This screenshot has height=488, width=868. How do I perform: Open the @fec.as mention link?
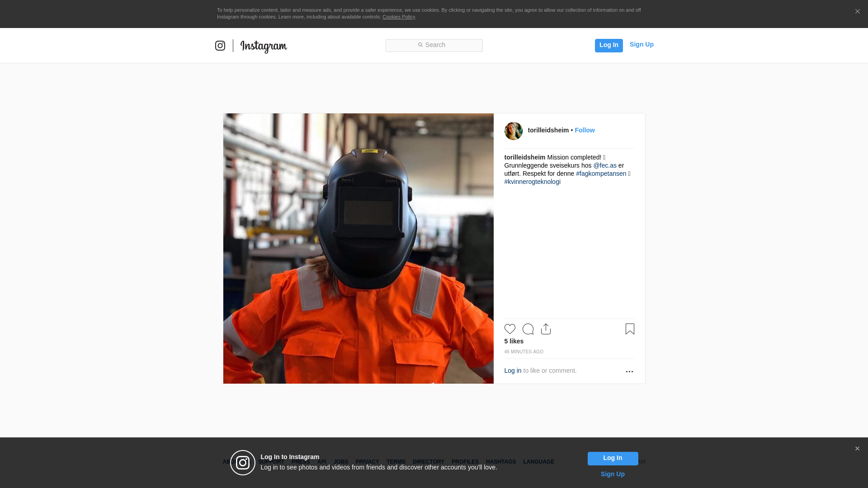(x=605, y=165)
